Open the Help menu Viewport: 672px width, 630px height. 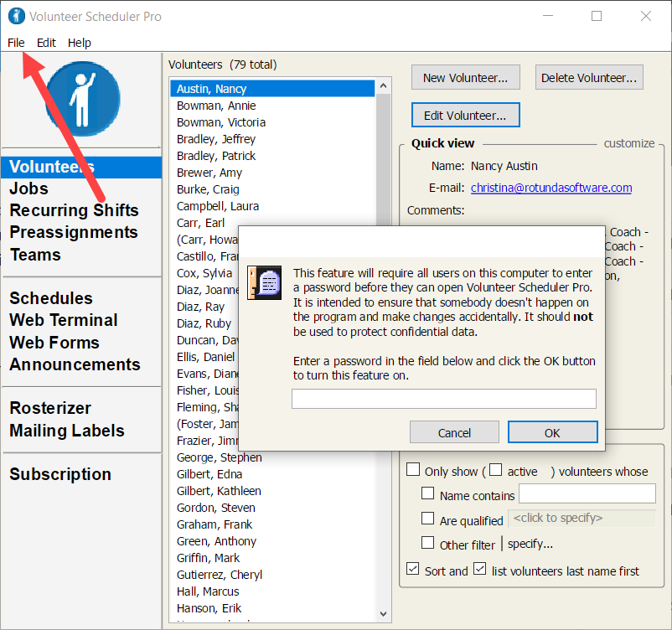coord(80,43)
